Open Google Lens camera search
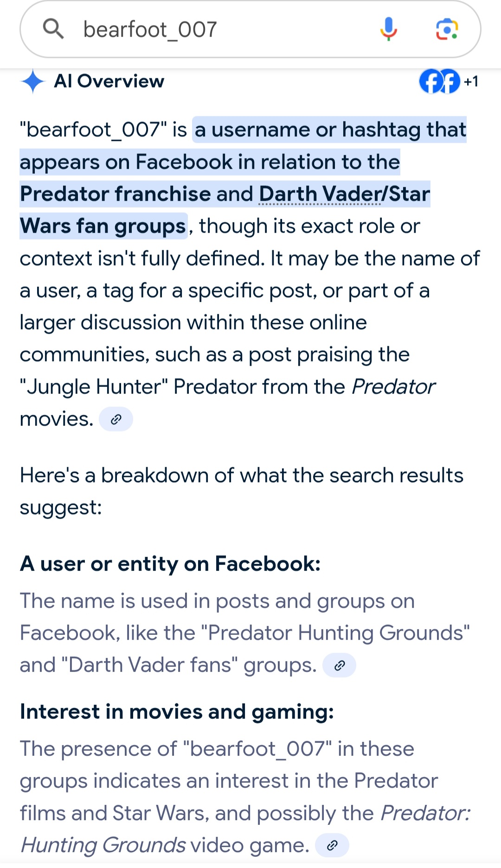Viewport: 501px width, 868px height. click(x=447, y=29)
